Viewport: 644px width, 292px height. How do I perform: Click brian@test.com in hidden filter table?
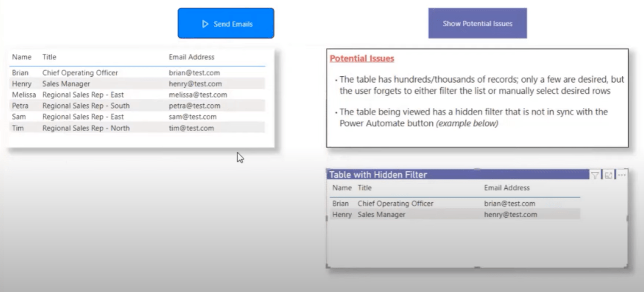click(510, 203)
